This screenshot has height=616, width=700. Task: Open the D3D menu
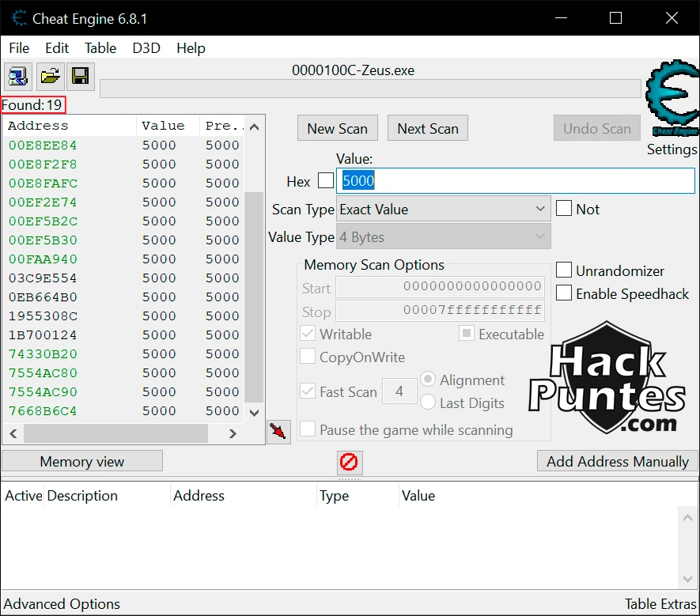point(146,48)
